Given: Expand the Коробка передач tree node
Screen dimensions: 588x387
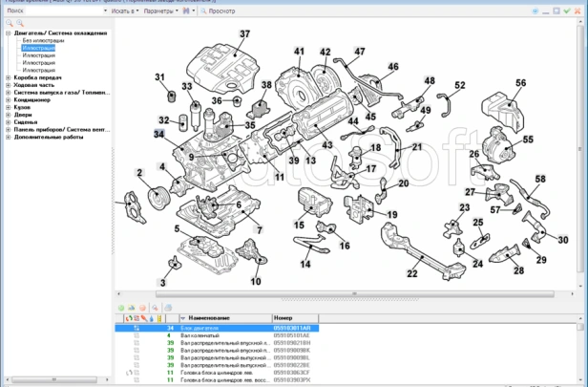Looking at the screenshot, I should click(x=9, y=77).
